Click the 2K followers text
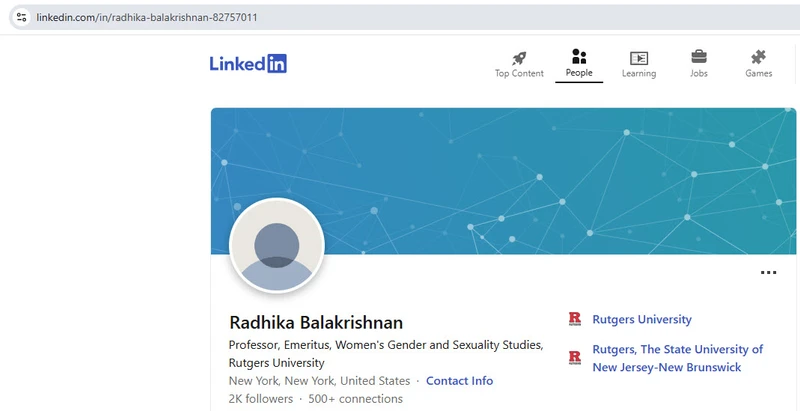This screenshot has width=800, height=411. pyautogui.click(x=261, y=399)
